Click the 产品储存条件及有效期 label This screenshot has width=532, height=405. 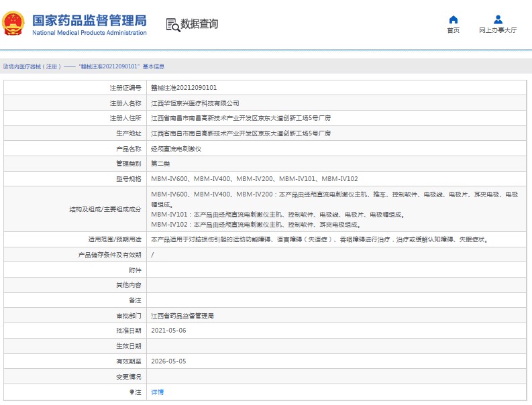pos(109,255)
